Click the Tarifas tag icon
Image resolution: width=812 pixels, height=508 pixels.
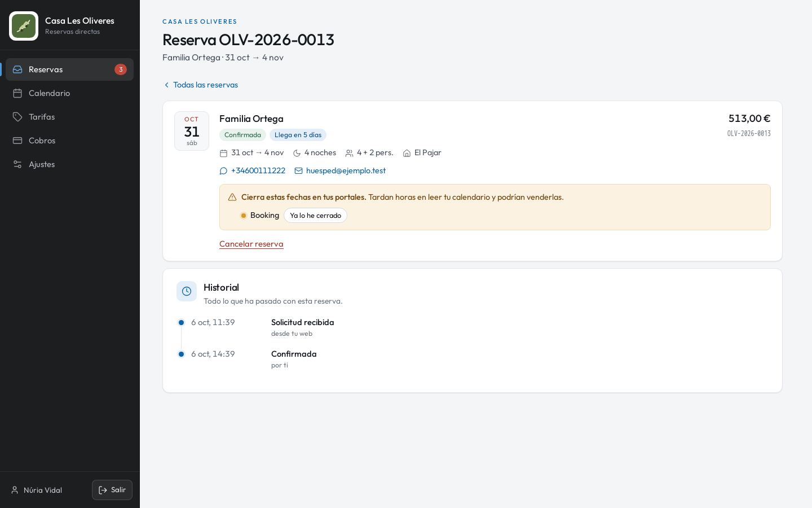coord(17,117)
